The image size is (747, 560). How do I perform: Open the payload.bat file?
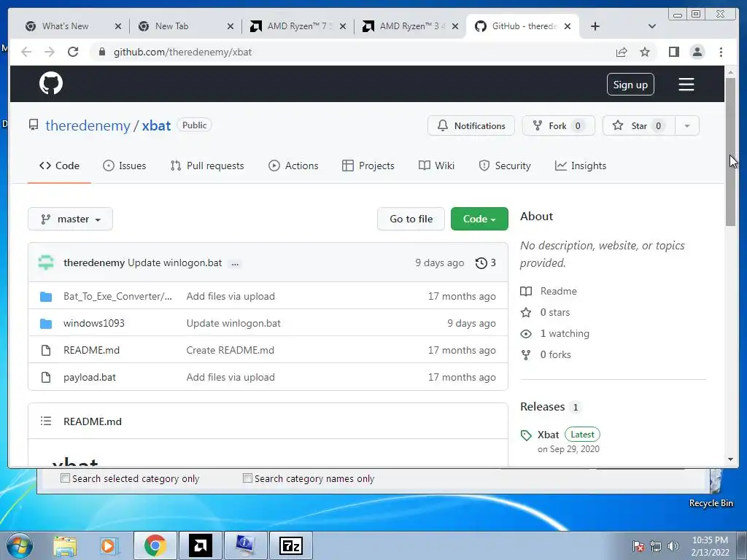(90, 377)
